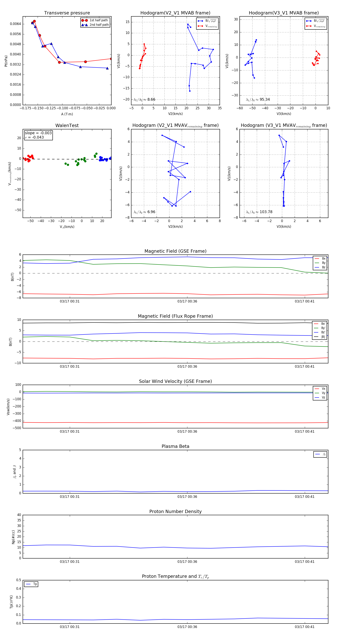Click the Vz legend entry
The height and width of the screenshot is (644, 351).
tap(320, 398)
